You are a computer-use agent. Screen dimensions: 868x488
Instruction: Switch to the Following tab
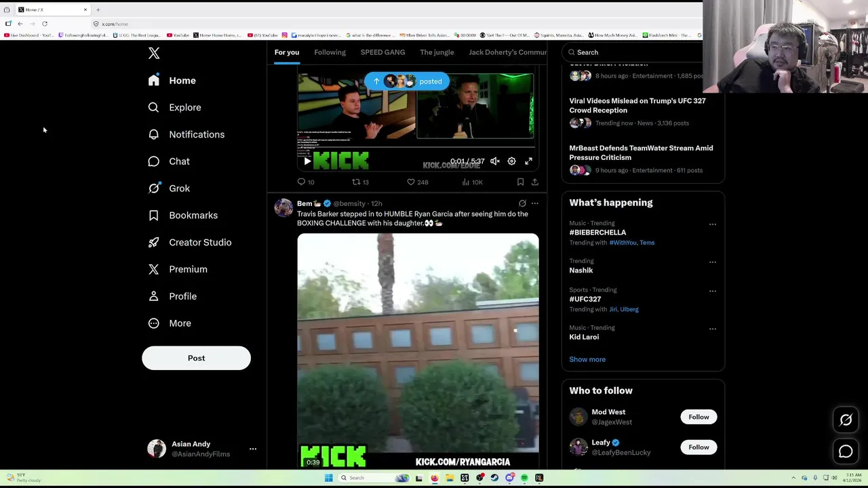point(330,52)
